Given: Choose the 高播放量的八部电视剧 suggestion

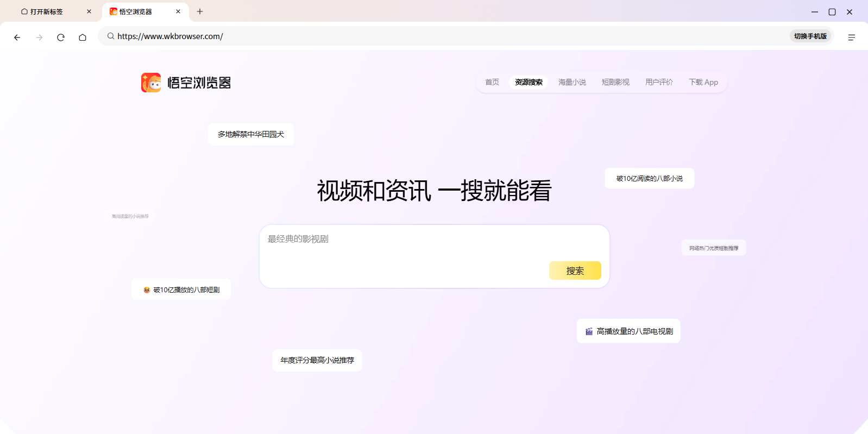Looking at the screenshot, I should 628,331.
